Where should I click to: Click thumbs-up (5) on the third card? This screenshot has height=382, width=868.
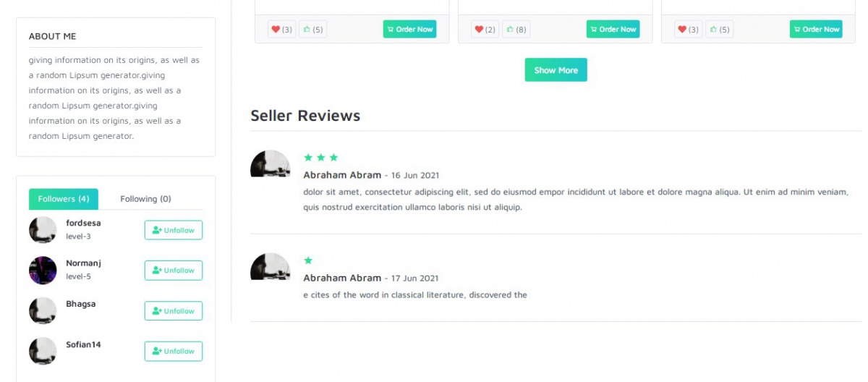(720, 30)
